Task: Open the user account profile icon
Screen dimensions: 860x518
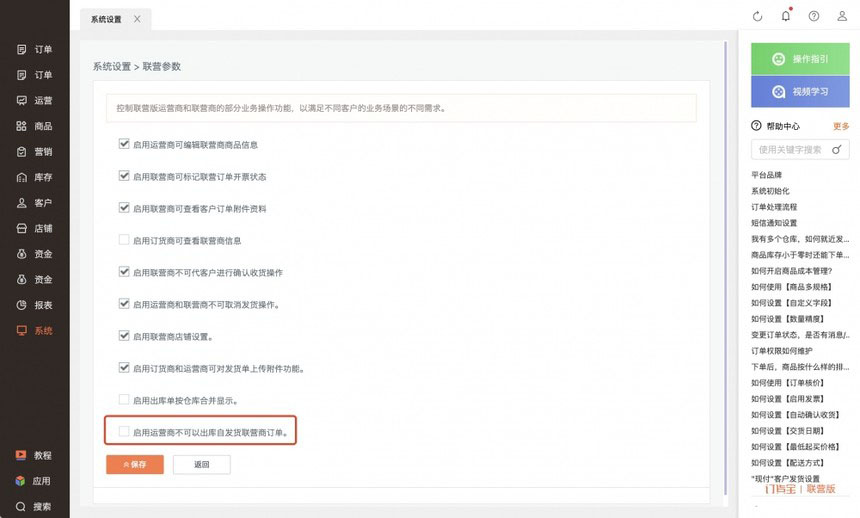Action: tap(842, 16)
